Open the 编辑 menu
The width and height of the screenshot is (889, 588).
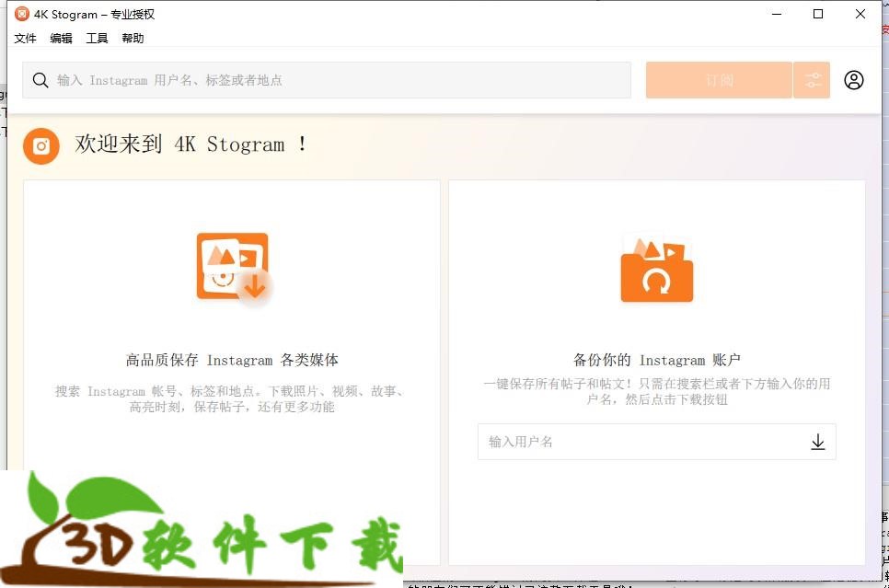tap(61, 38)
